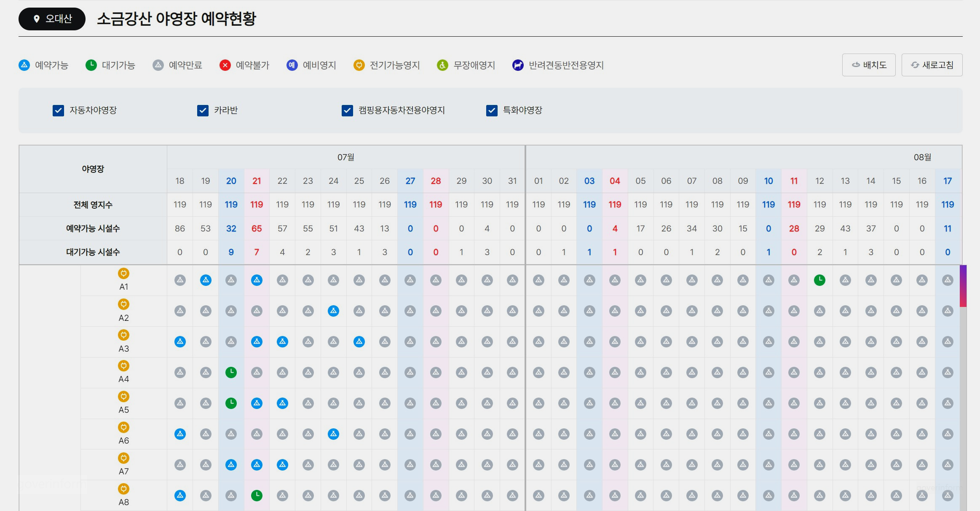Click the July 20 date header
Viewport: 980px width, 511px height.
click(231, 181)
